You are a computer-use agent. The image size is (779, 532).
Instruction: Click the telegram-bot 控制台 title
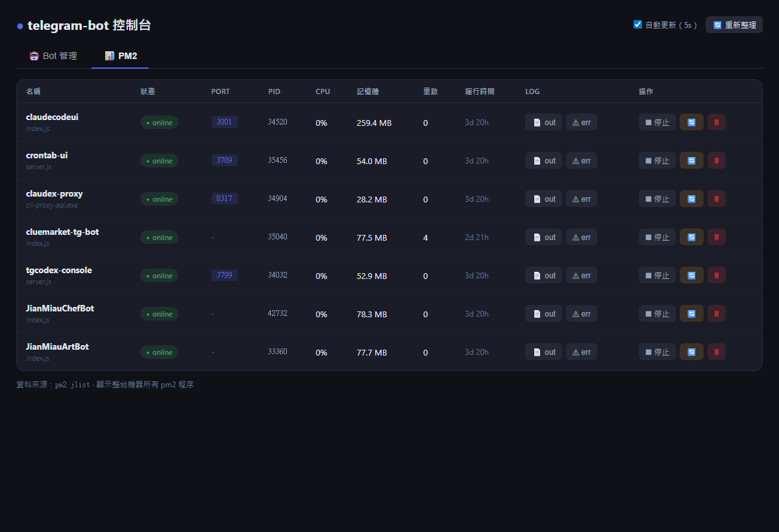[90, 25]
